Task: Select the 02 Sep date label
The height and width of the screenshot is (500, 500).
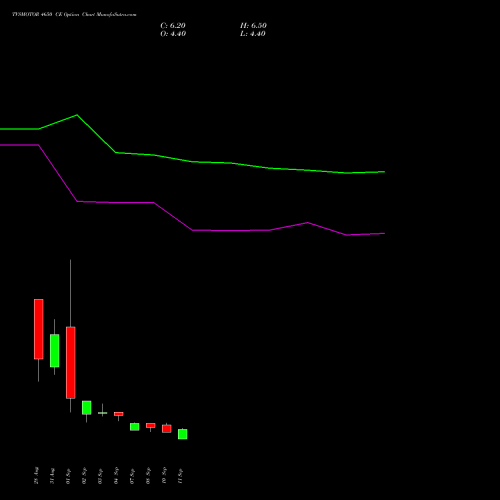Action: point(84,476)
